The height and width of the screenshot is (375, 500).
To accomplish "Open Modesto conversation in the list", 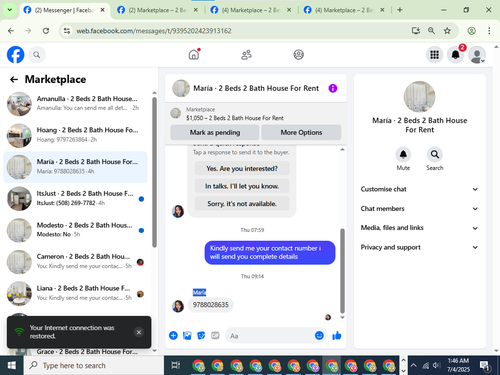I will point(76,230).
